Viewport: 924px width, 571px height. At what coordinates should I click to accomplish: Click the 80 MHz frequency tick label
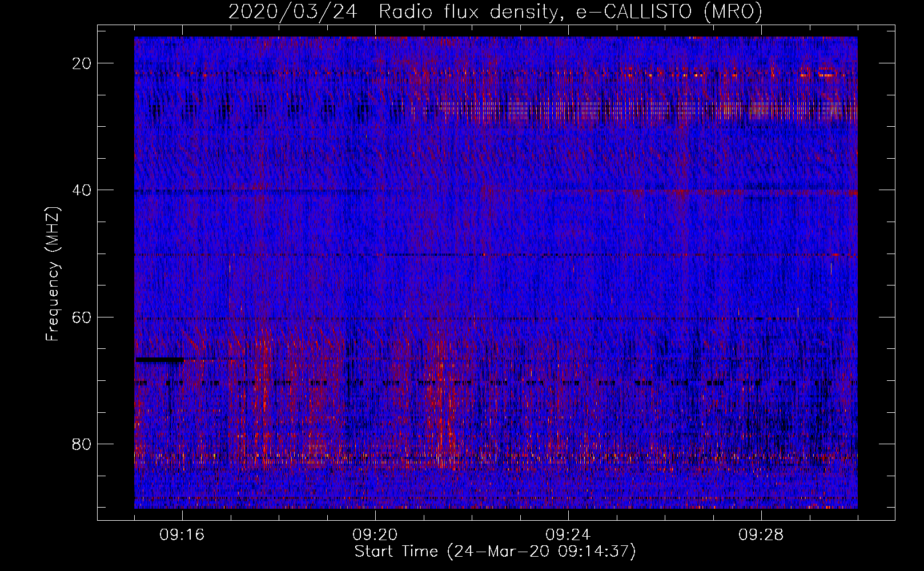[82, 444]
